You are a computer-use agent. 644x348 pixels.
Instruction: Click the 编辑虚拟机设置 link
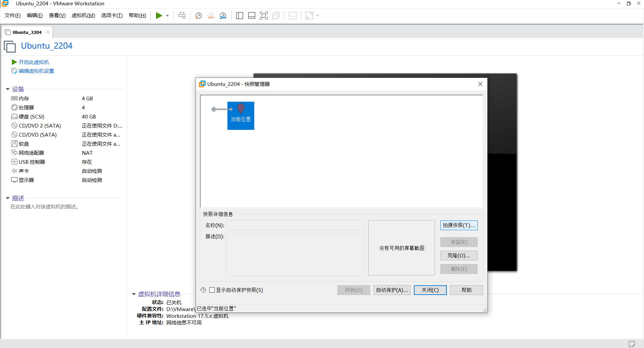(x=36, y=71)
